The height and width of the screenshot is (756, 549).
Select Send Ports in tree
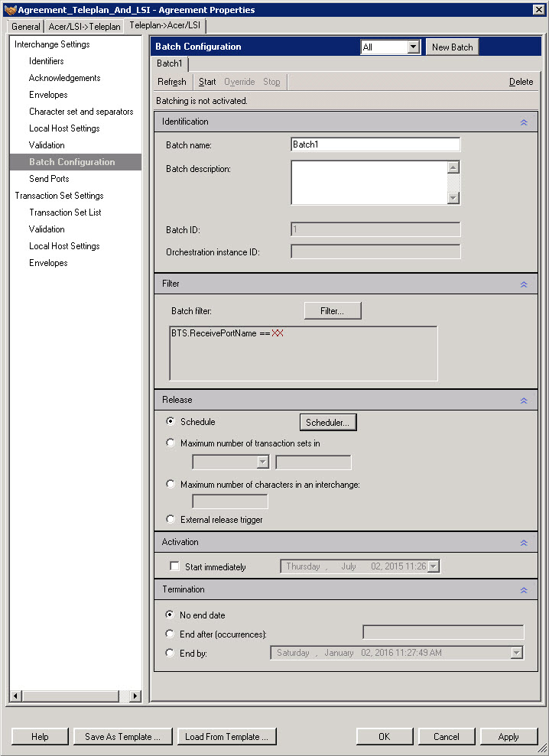click(49, 179)
